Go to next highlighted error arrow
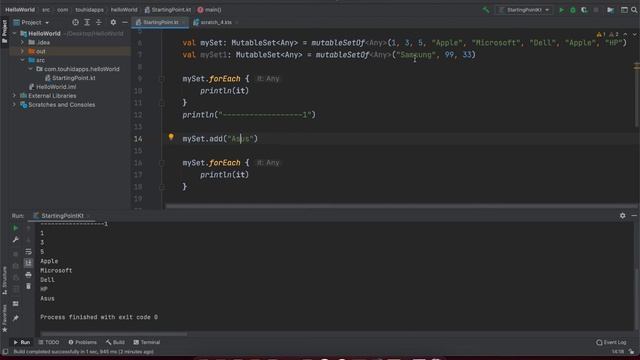Screen dimensions: 640x360 [634, 34]
